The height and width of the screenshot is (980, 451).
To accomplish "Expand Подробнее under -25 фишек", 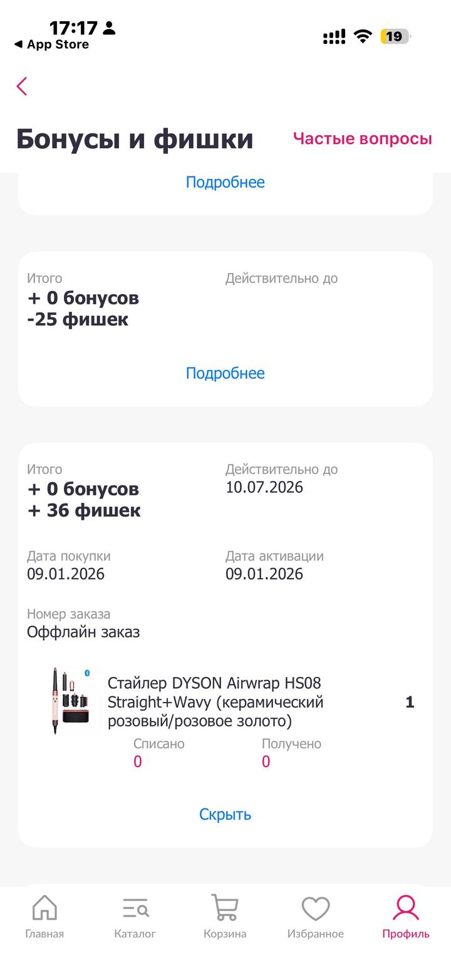I will [225, 373].
